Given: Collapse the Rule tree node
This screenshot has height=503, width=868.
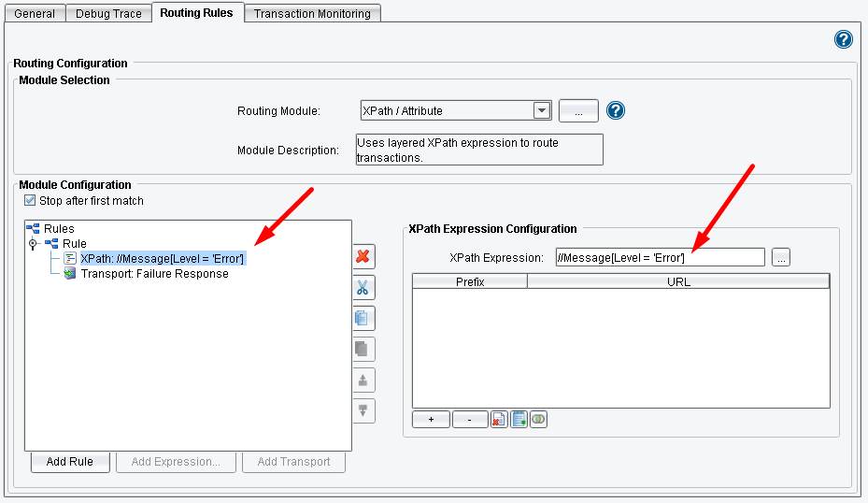Looking at the screenshot, I should [x=34, y=244].
